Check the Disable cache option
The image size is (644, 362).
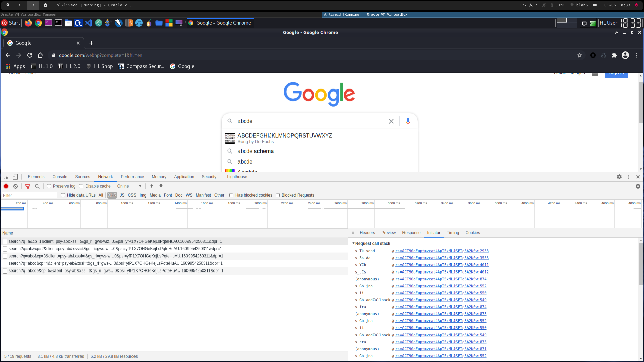[81, 186]
